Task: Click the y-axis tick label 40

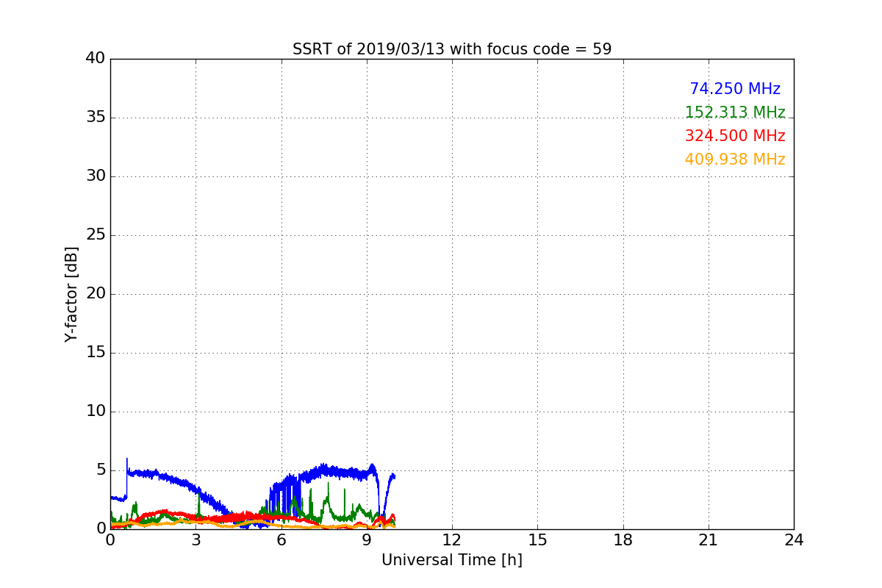Action: pos(96,59)
